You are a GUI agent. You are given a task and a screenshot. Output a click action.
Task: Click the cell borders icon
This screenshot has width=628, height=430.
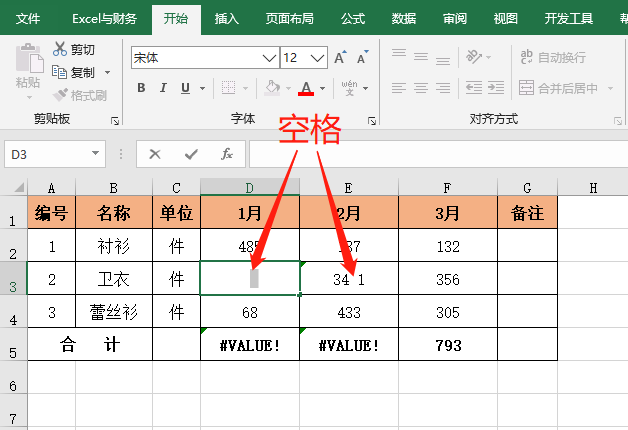click(228, 88)
